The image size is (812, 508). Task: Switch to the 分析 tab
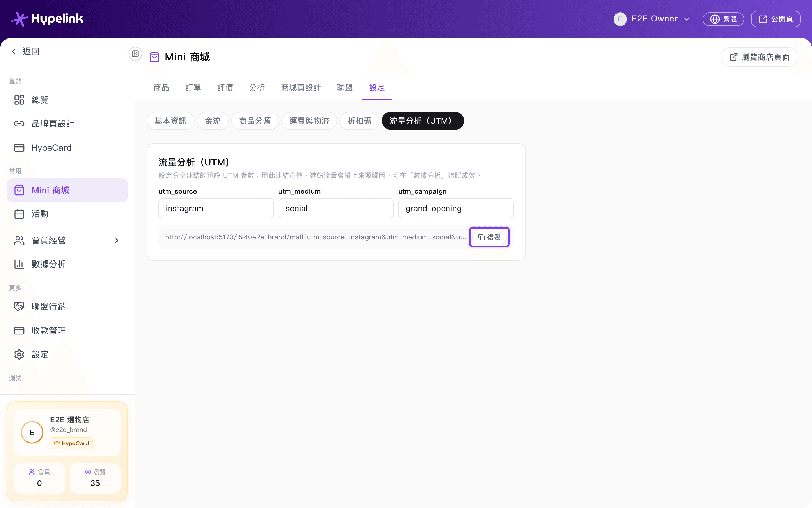point(257,88)
